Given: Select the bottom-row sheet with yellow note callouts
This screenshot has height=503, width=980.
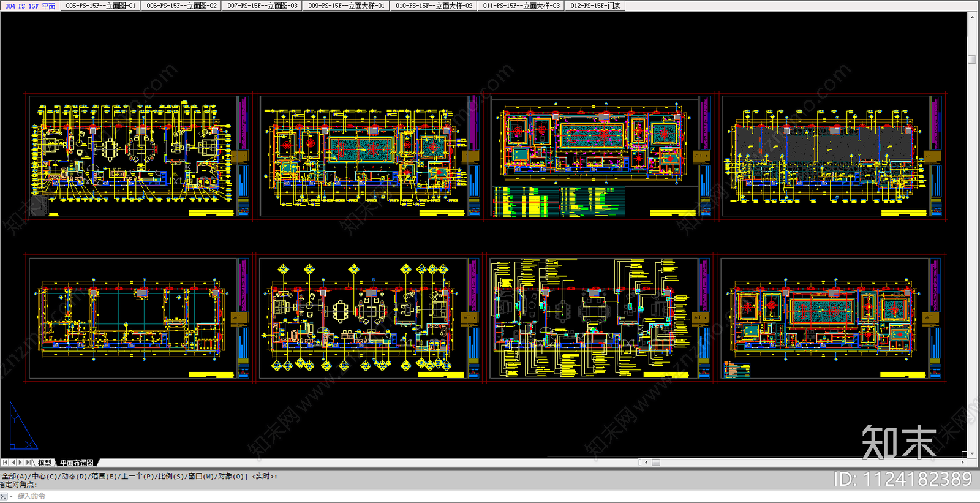Looking at the screenshot, I should 600,318.
